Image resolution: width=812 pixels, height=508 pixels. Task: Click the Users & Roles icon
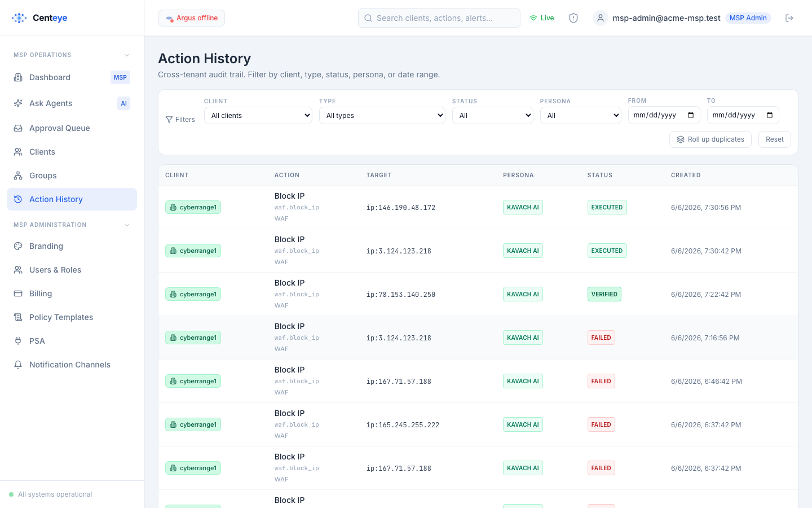(x=18, y=270)
